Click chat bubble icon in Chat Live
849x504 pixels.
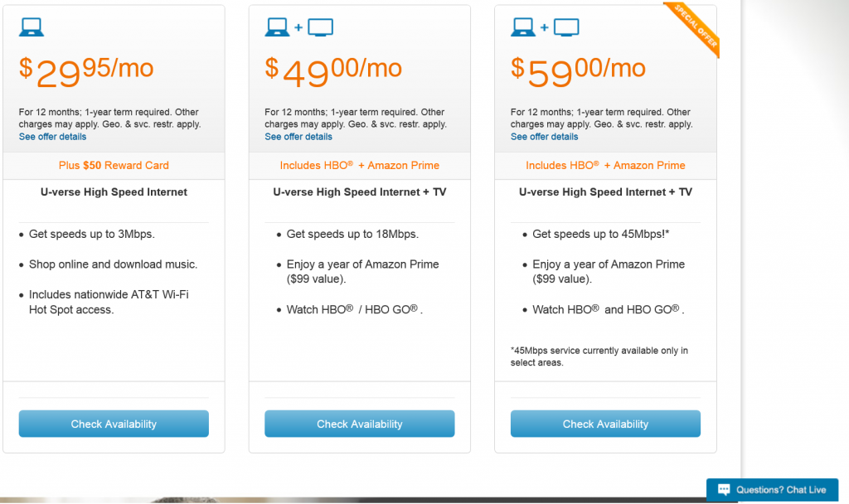724,490
